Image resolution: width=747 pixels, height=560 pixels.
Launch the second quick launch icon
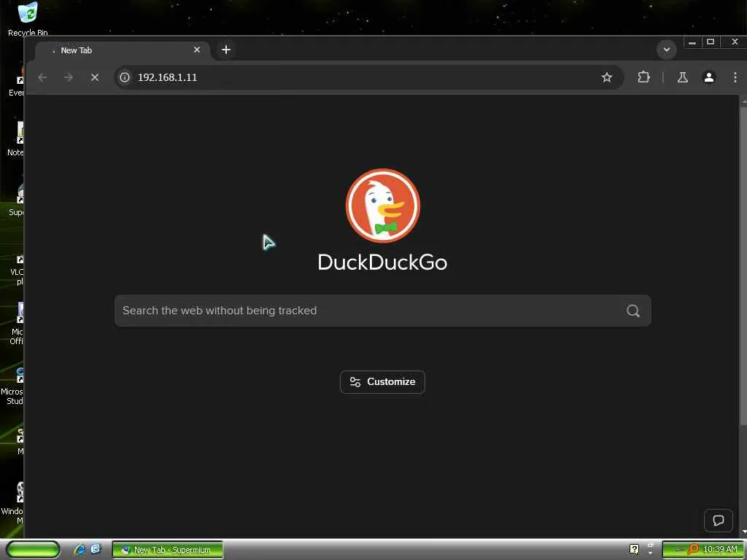pyautogui.click(x=96, y=549)
